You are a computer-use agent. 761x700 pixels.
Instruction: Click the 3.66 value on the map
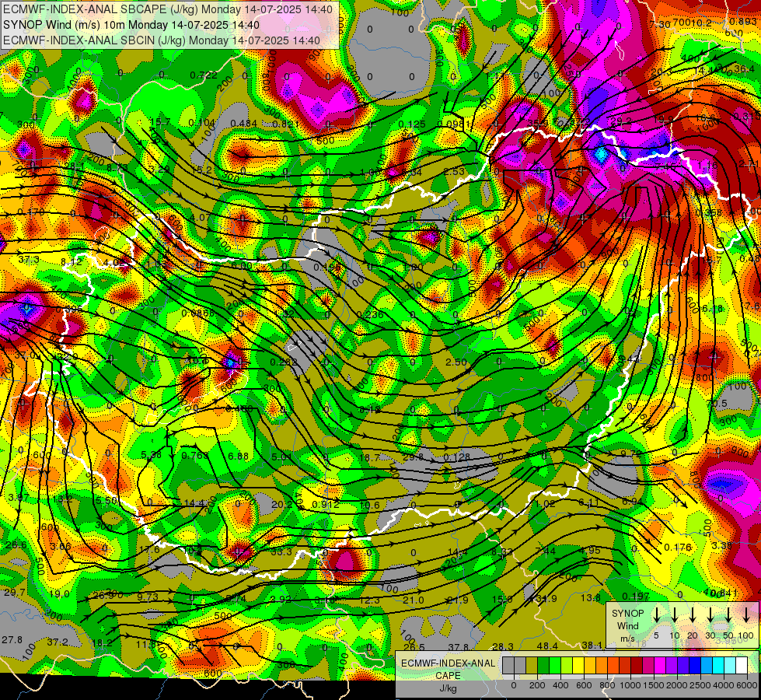click(61, 547)
